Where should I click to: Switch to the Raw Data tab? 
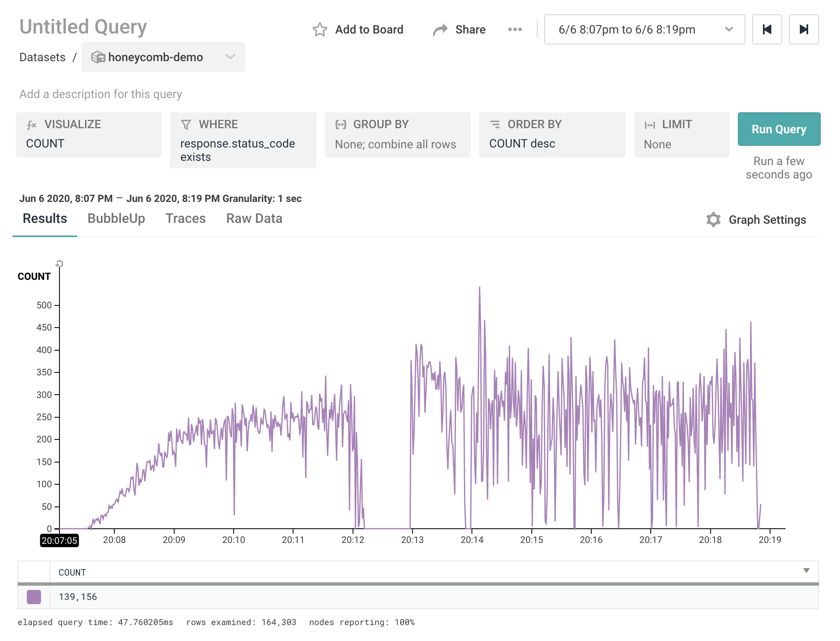254,219
